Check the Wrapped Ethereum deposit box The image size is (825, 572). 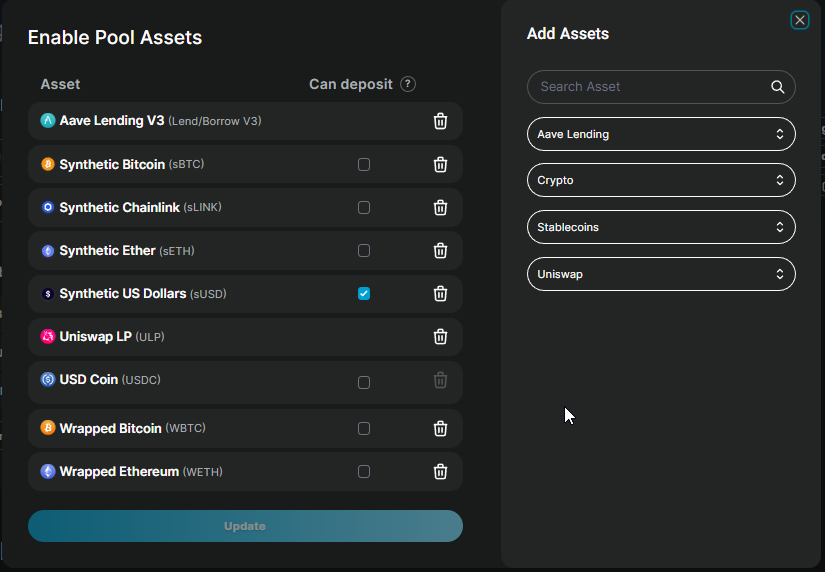point(364,471)
